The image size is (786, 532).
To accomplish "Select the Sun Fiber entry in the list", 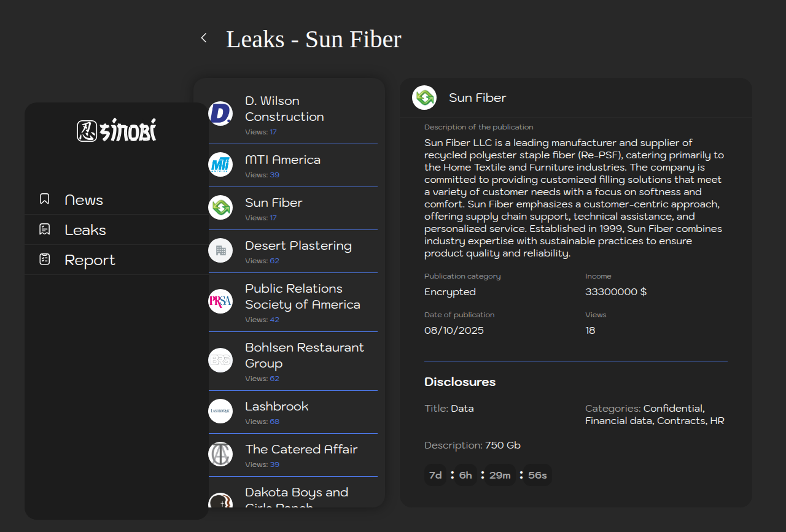I will pos(274,202).
